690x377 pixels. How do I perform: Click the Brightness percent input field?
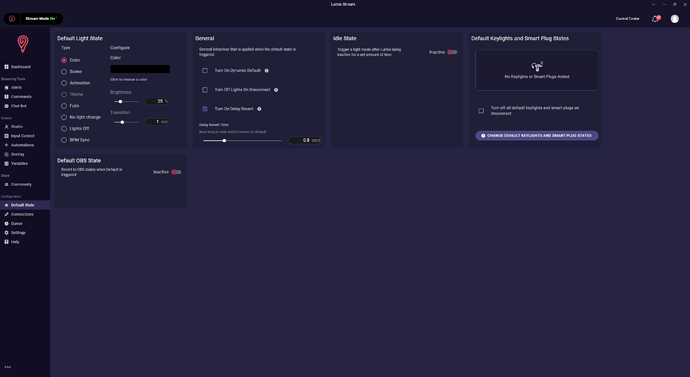(x=158, y=101)
